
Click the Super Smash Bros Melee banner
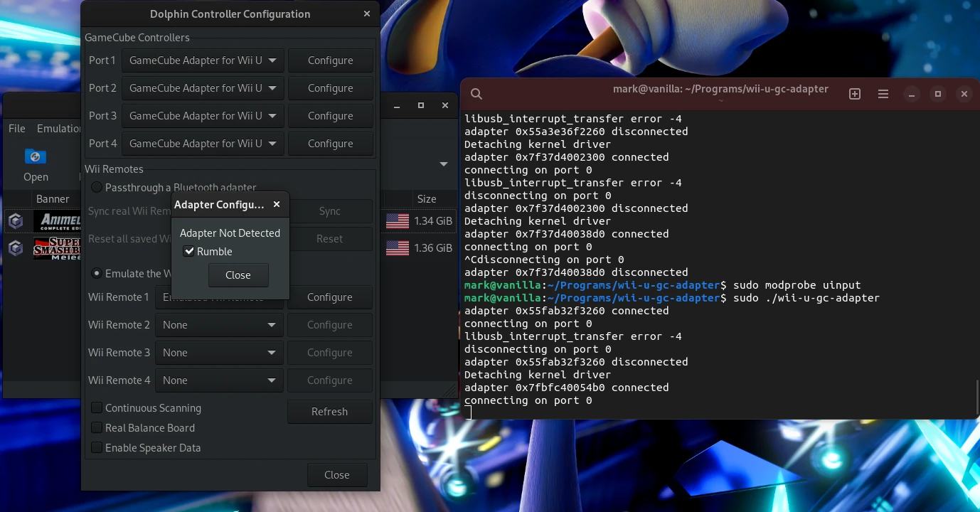click(57, 248)
